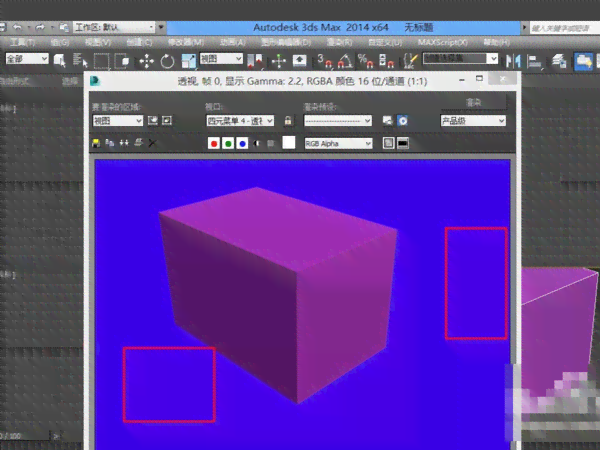Choose the Rectangular Selection Region tool
Viewport: 600px width, 450px height.
point(101,60)
